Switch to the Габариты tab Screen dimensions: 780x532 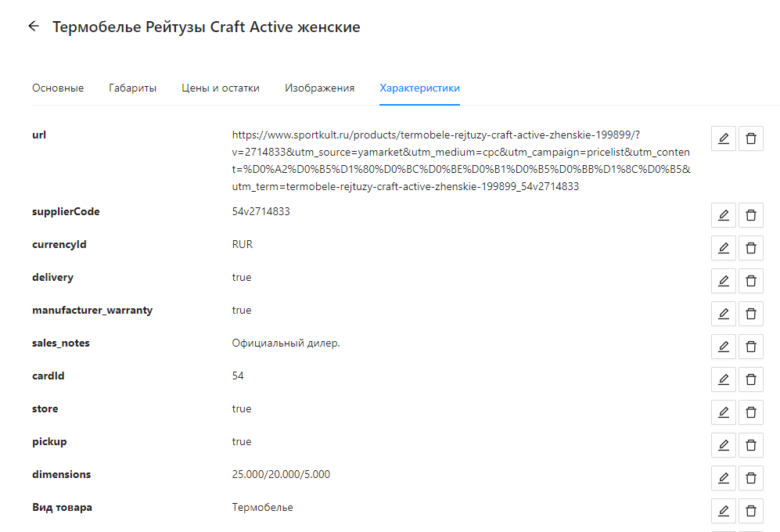click(x=132, y=88)
